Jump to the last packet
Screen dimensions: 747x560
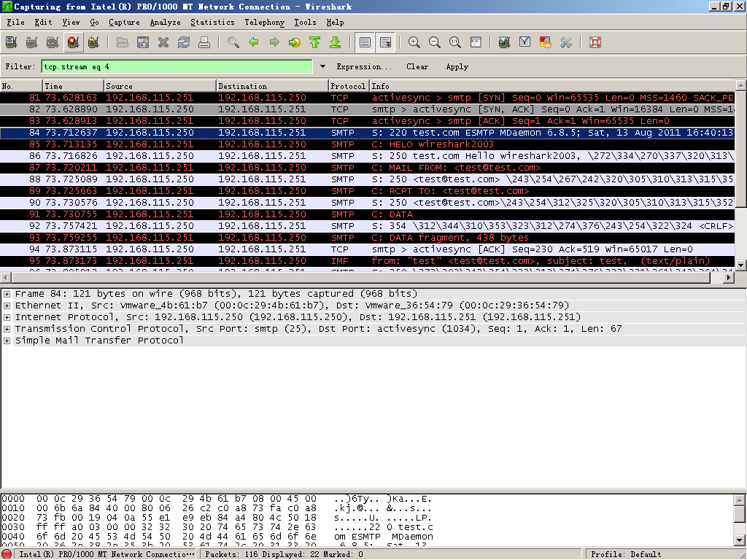pyautogui.click(x=336, y=42)
